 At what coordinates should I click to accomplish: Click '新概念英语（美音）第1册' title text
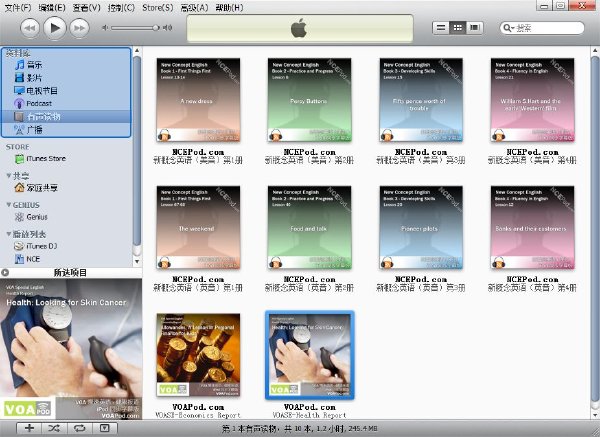[198, 160]
